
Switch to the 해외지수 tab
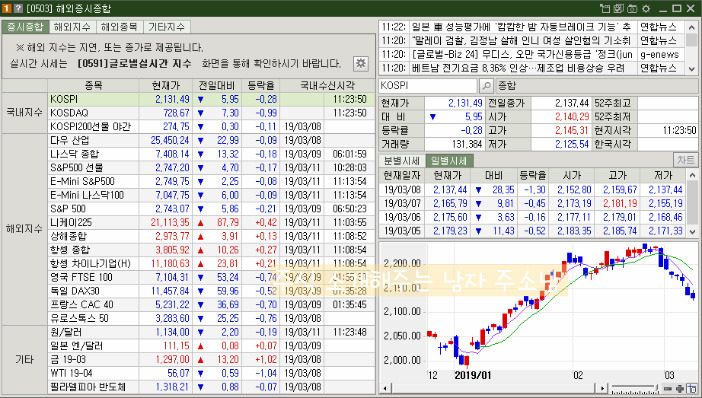click(72, 26)
